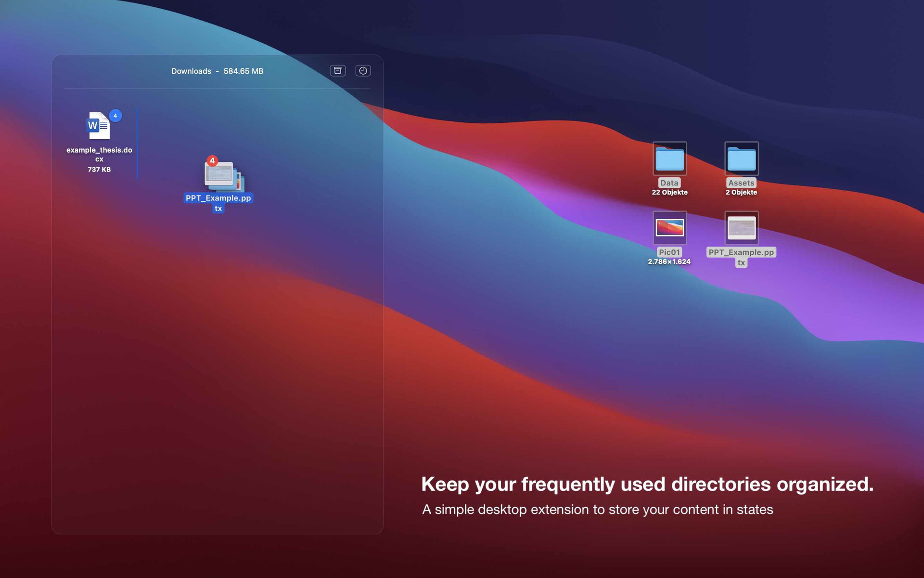Select the PPT_Example.pptx filename label on desktop

[741, 252]
